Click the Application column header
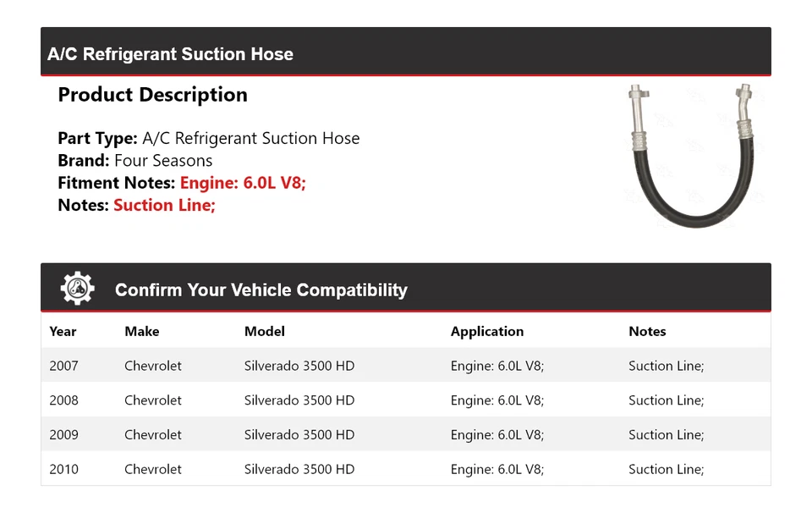Viewport: 812px width, 513px height. coord(486,332)
